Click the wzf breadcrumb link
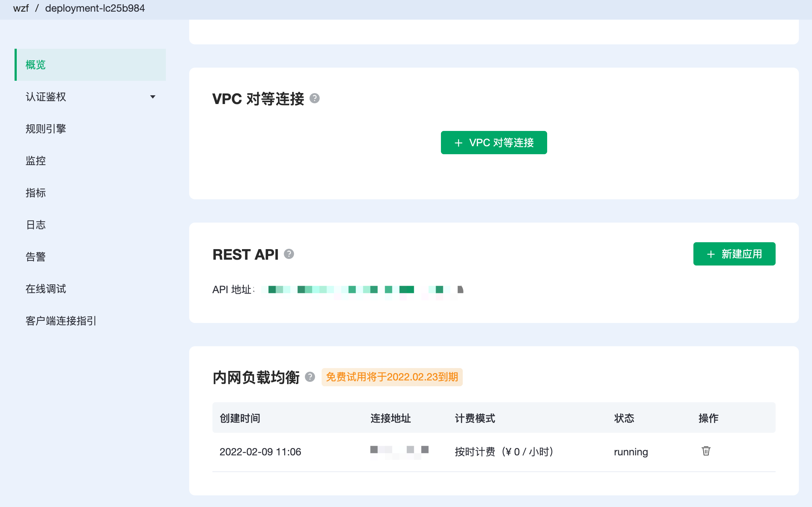The height and width of the screenshot is (507, 812). tap(21, 8)
